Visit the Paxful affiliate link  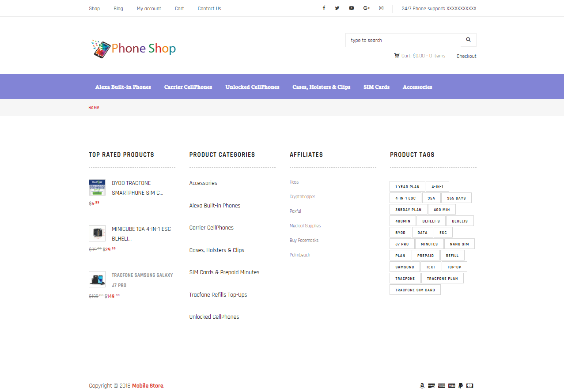pyautogui.click(x=295, y=211)
